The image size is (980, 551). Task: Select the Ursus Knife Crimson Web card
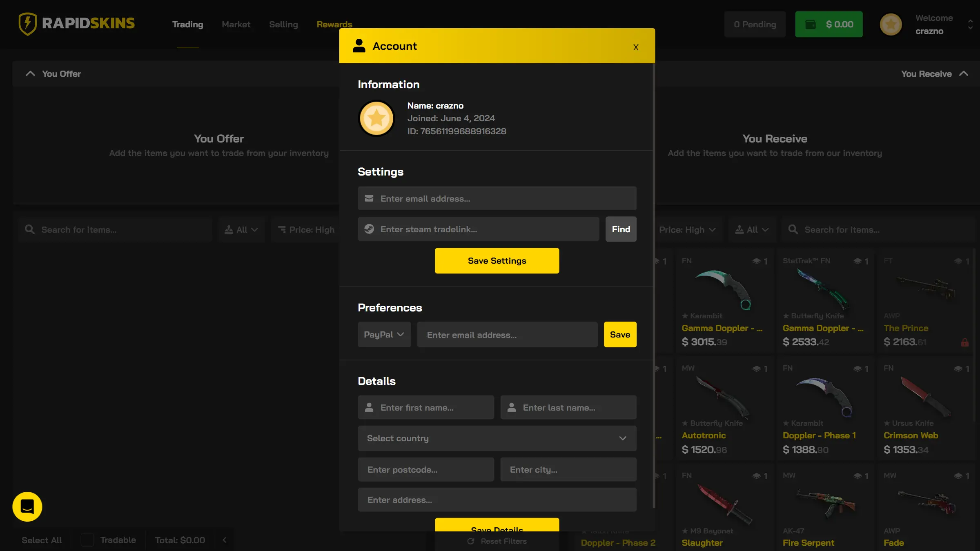926,408
